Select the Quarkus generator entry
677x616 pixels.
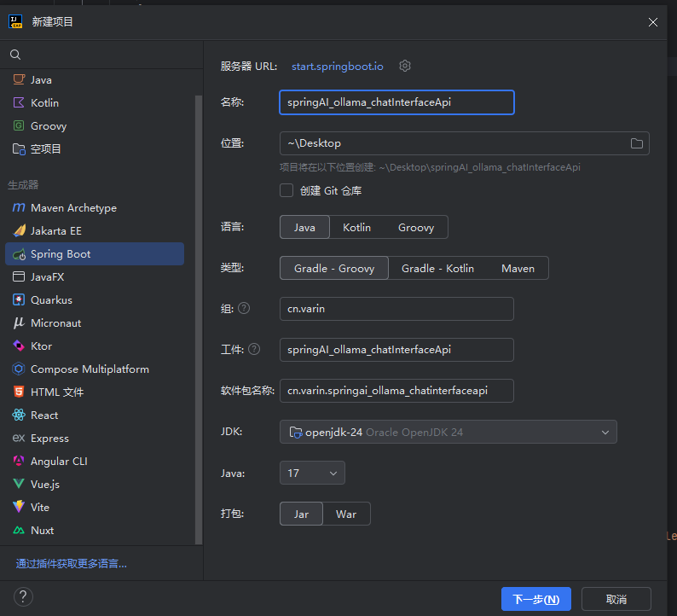(x=95, y=299)
